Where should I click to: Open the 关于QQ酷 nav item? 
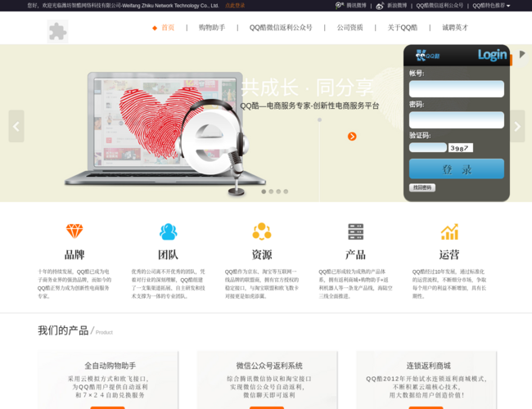point(403,28)
